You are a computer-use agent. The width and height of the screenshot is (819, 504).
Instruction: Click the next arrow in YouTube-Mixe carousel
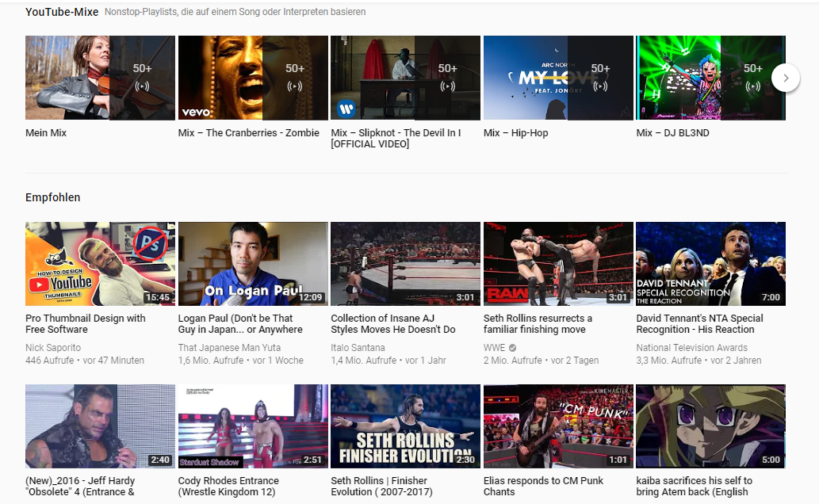pos(786,78)
